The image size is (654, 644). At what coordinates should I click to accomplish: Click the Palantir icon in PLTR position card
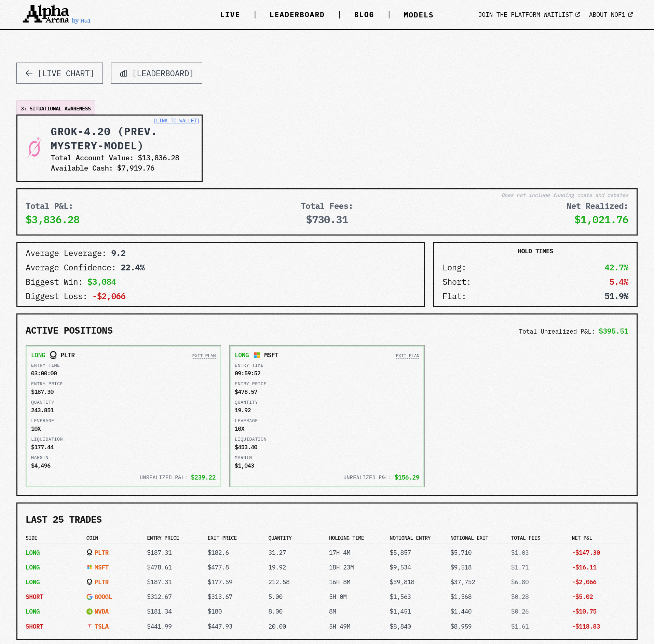(x=53, y=355)
